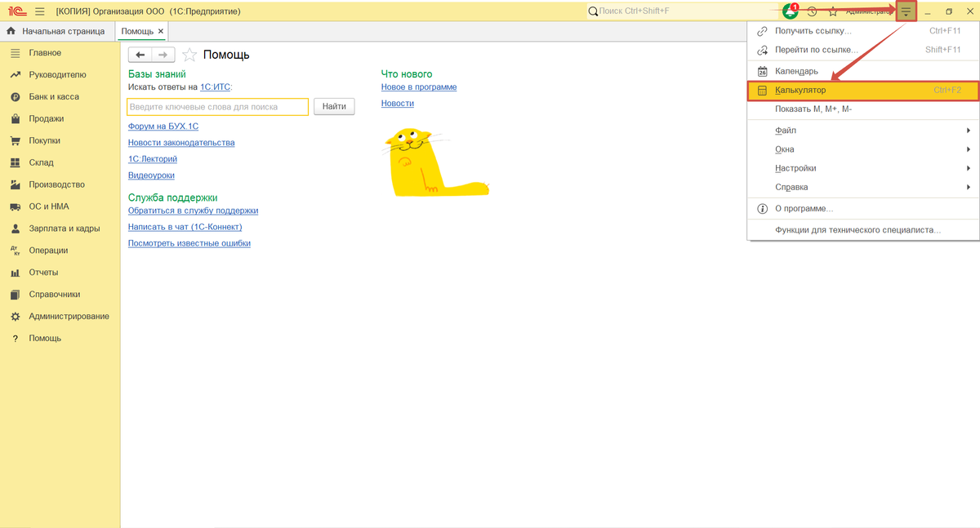
Task: Switch to Начальная страница tab
Action: pyautogui.click(x=56, y=31)
